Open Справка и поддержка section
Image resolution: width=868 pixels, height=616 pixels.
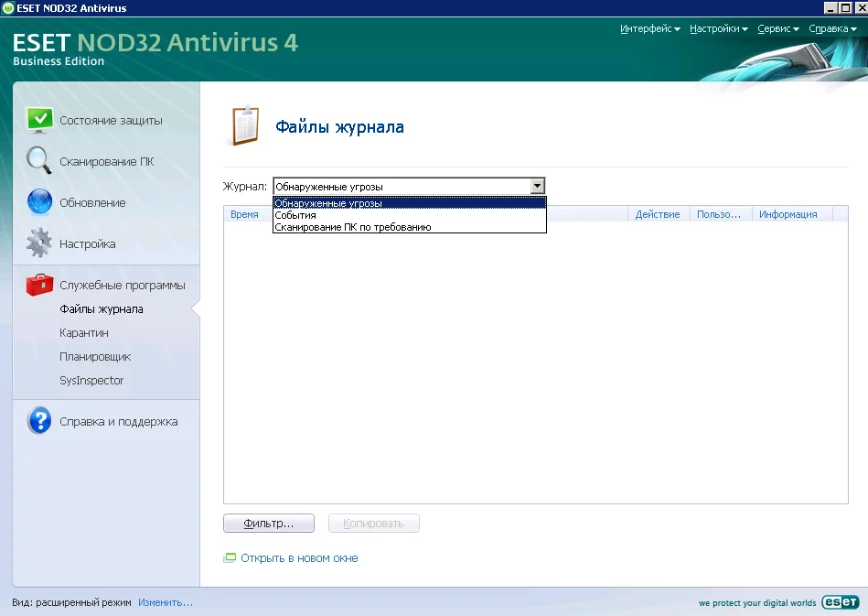click(x=119, y=422)
